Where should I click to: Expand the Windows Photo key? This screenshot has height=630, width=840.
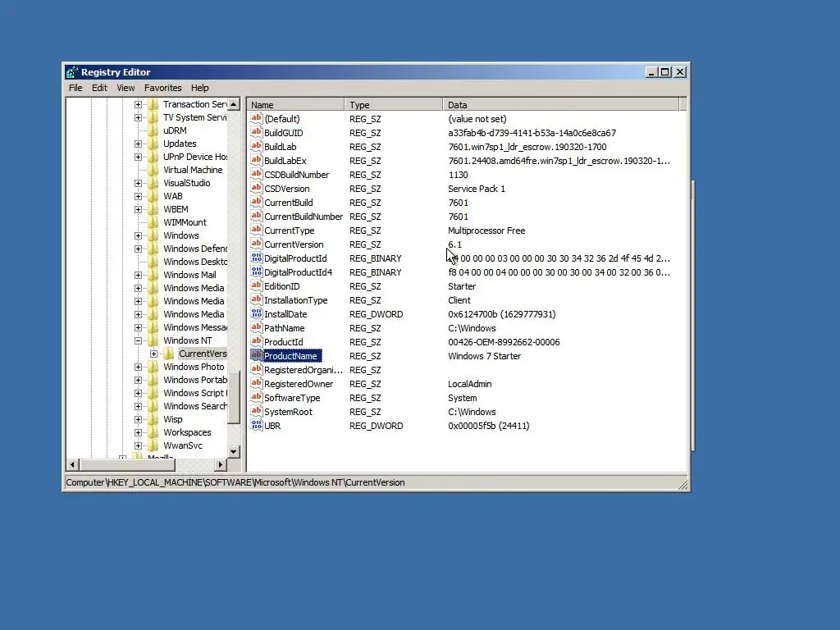click(x=138, y=367)
